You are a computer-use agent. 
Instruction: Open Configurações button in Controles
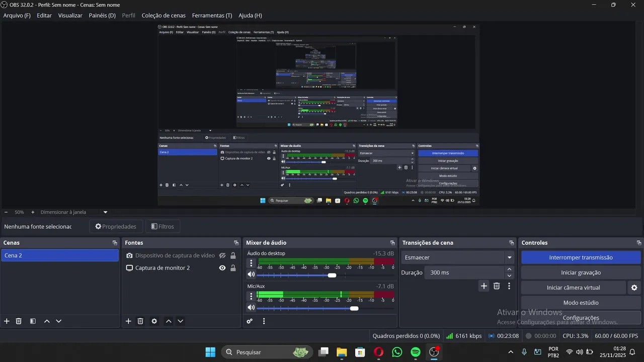[581, 318]
